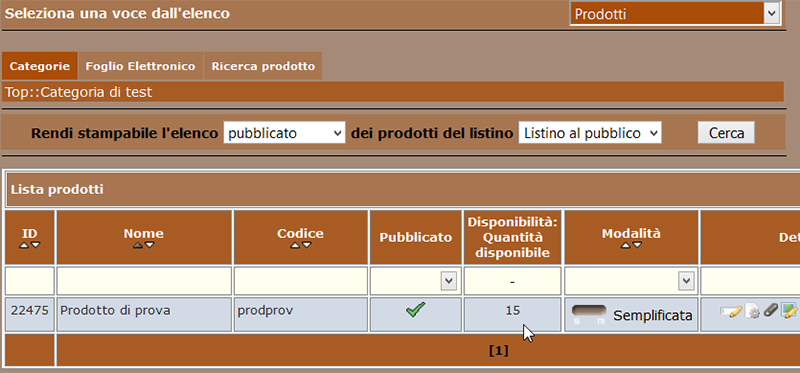Click the ID column filter field
The image size is (800, 373).
(x=30, y=281)
